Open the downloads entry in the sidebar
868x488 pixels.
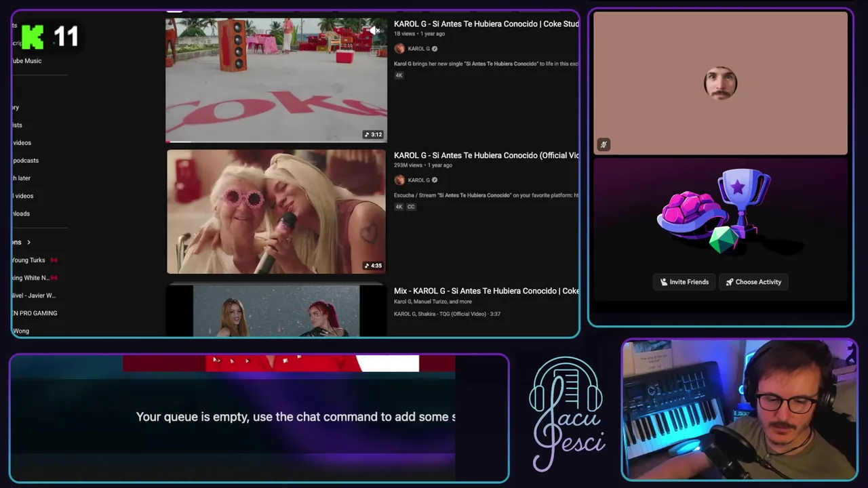tap(21, 213)
